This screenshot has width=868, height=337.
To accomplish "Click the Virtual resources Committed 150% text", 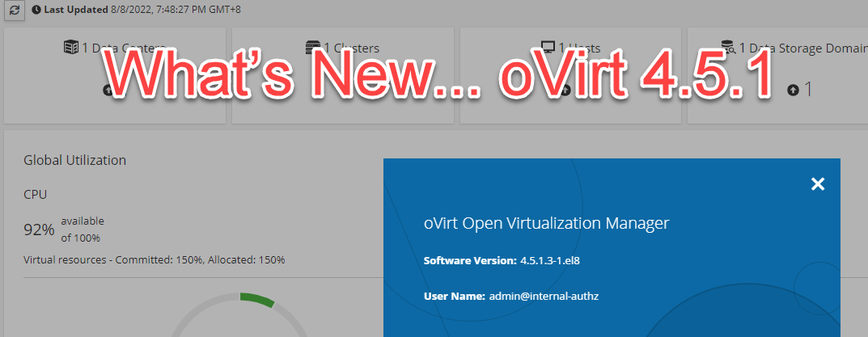I will [x=154, y=259].
